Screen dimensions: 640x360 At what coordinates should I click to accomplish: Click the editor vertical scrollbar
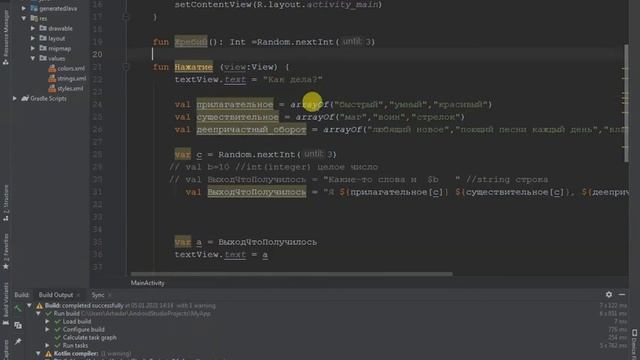coord(626,103)
